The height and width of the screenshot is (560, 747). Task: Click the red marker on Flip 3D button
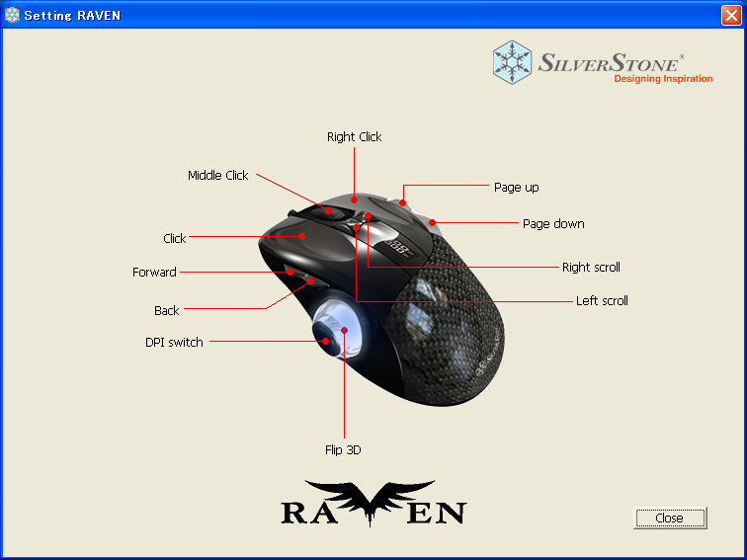tap(345, 330)
